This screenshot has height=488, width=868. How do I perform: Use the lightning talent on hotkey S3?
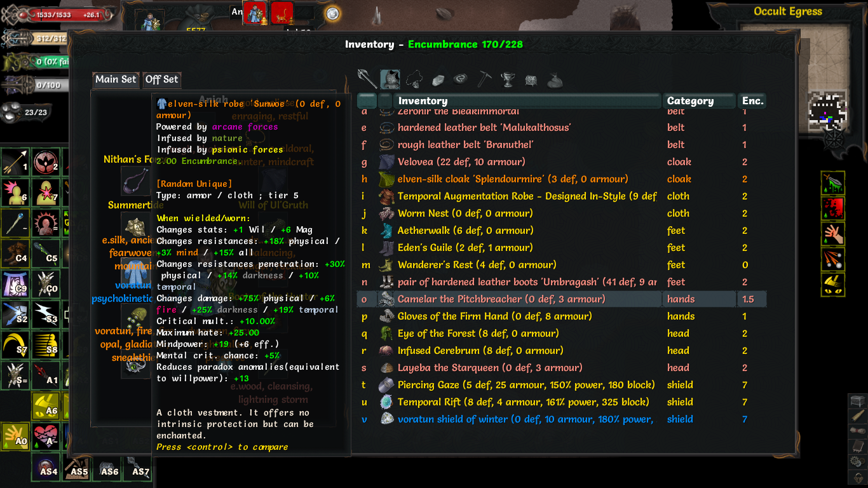click(46, 315)
